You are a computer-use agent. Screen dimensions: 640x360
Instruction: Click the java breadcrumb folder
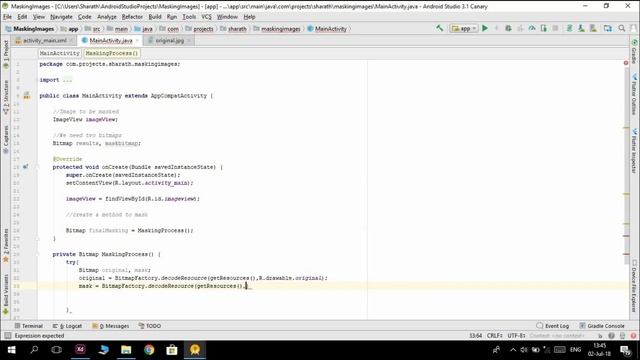pos(143,29)
